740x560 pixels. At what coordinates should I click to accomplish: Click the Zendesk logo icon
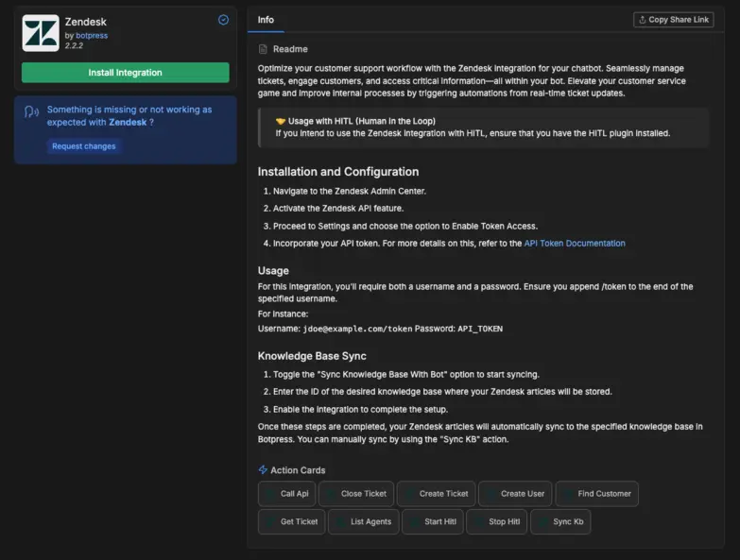click(41, 33)
